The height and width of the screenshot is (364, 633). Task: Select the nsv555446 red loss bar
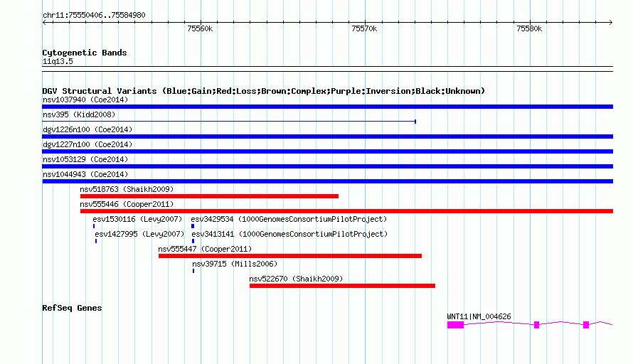click(x=346, y=211)
